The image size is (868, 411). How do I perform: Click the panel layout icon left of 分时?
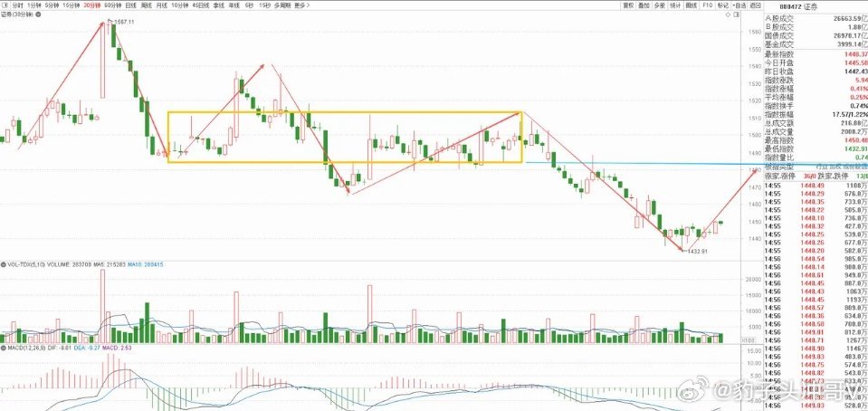click(5, 5)
